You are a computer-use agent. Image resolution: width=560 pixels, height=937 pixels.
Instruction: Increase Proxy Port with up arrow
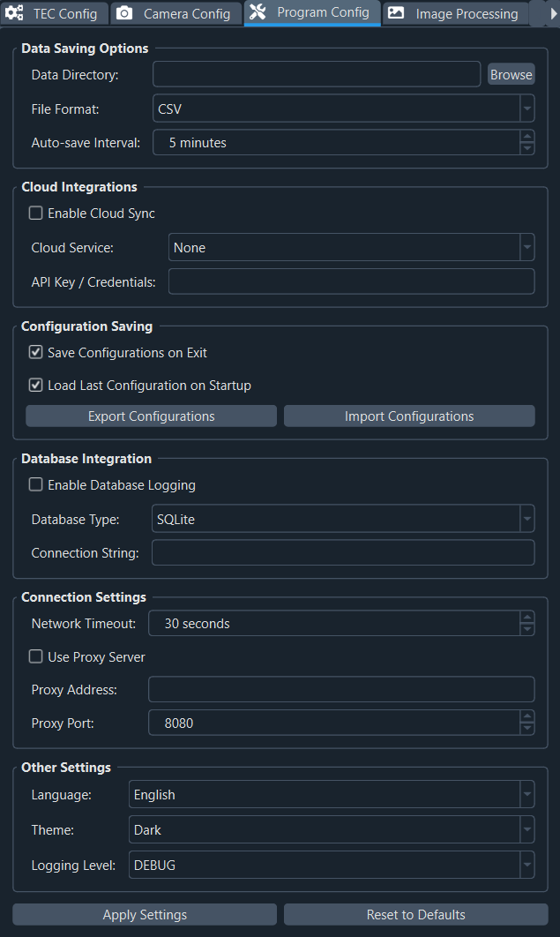pos(527,716)
